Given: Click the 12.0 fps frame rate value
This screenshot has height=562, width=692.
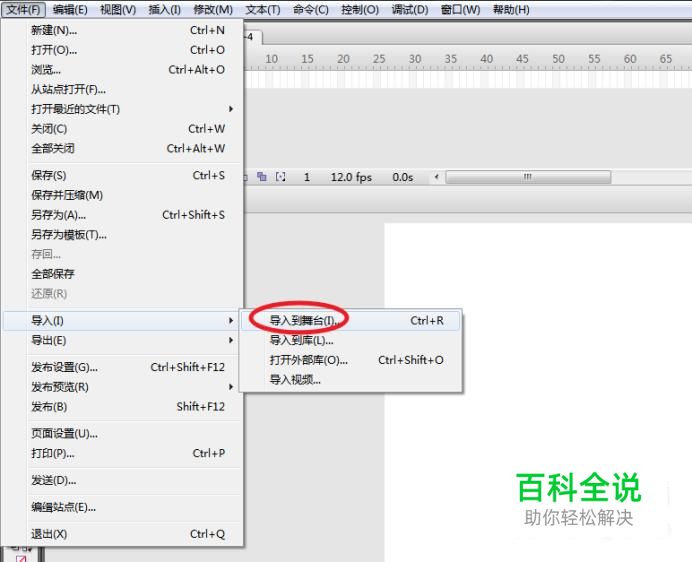Looking at the screenshot, I should pyautogui.click(x=351, y=177).
